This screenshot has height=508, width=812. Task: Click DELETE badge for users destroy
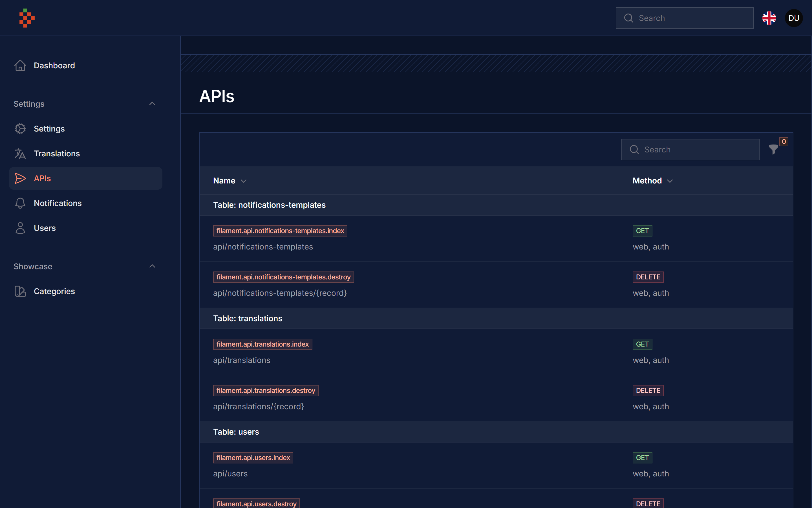(648, 504)
